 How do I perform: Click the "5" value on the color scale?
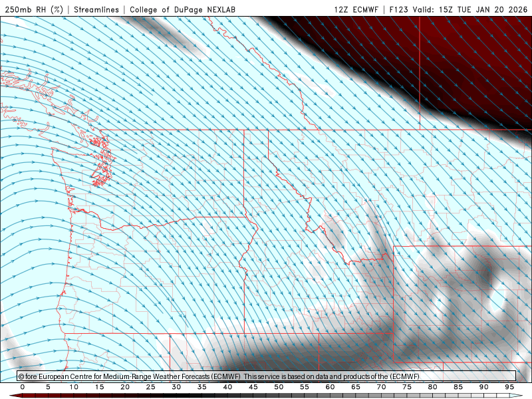48,387
